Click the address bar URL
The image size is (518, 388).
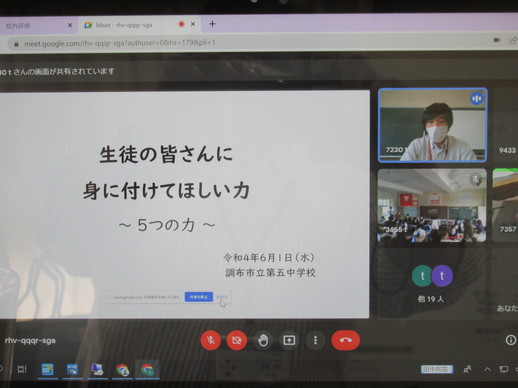pos(120,43)
